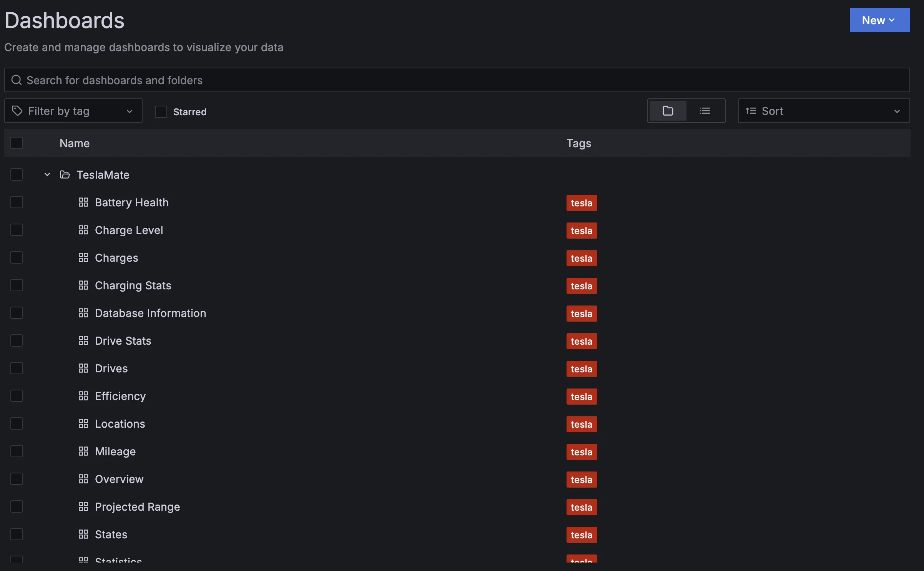Open the Sort dropdown
Screen dimensions: 924x571
coord(823,111)
